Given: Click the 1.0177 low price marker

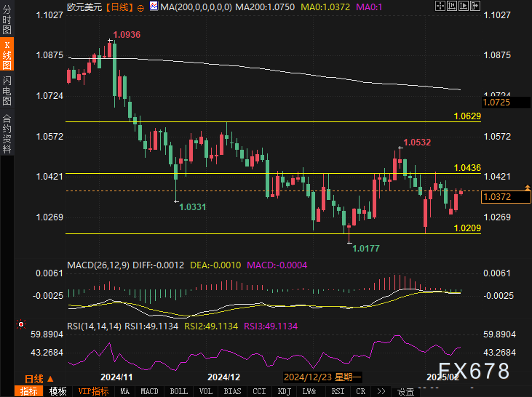Looking at the screenshot, I should point(365,249).
